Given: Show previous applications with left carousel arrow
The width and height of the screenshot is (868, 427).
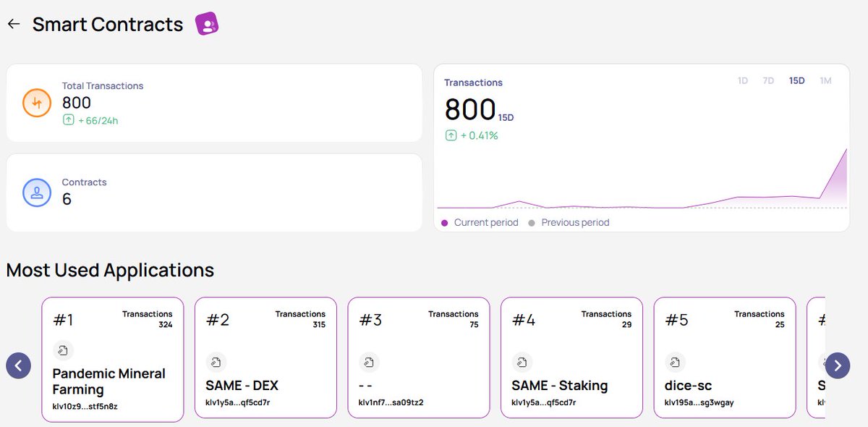Looking at the screenshot, I should [x=19, y=365].
